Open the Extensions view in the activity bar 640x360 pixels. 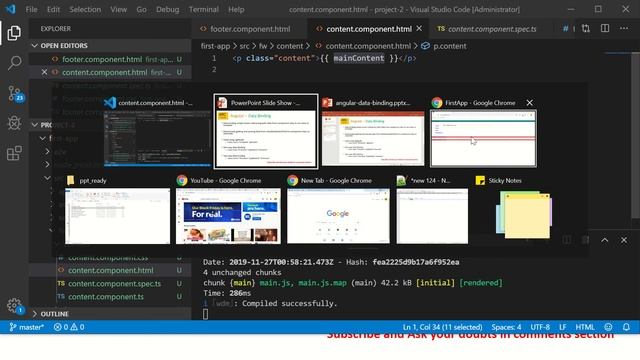coord(14,153)
